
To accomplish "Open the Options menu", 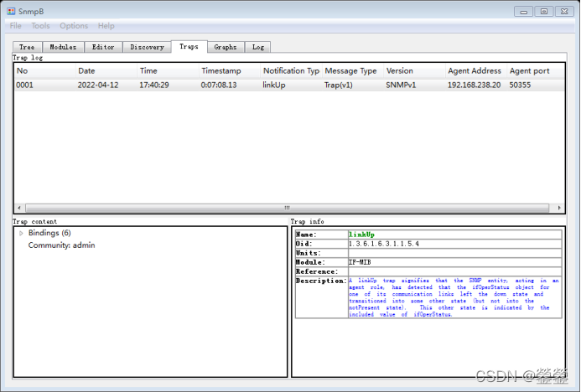I will point(74,25).
